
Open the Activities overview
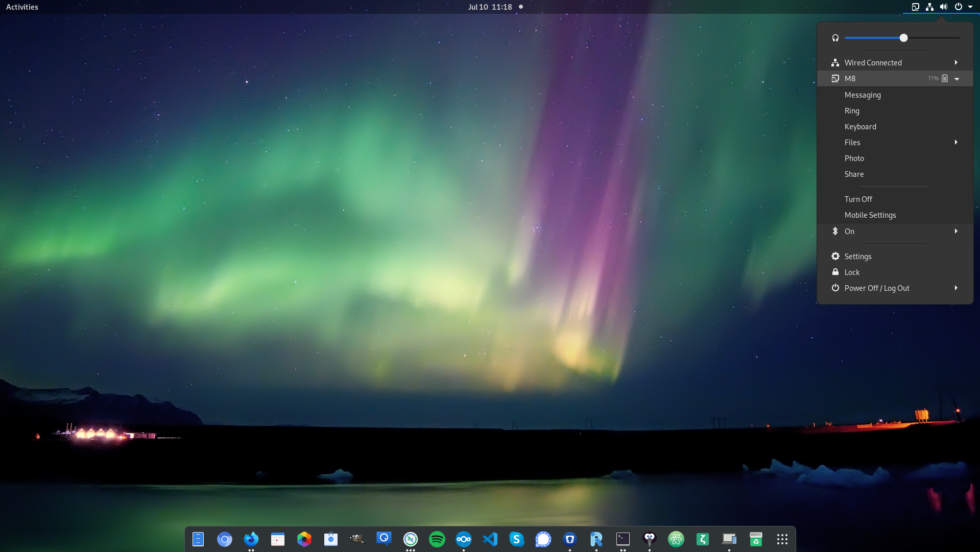22,7
